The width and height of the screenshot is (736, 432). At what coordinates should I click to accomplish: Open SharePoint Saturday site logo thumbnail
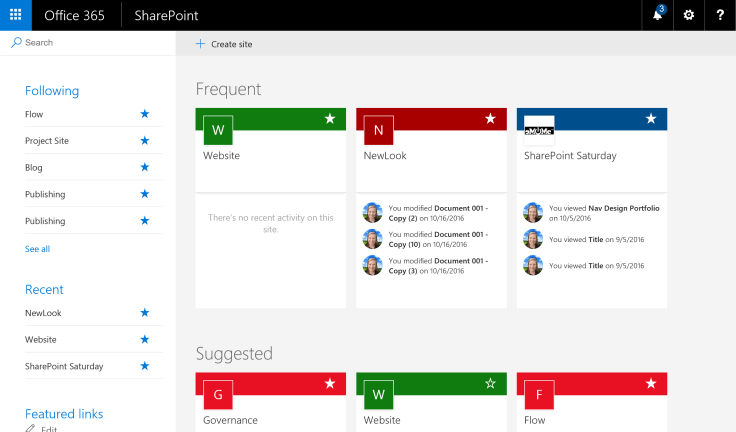539,124
